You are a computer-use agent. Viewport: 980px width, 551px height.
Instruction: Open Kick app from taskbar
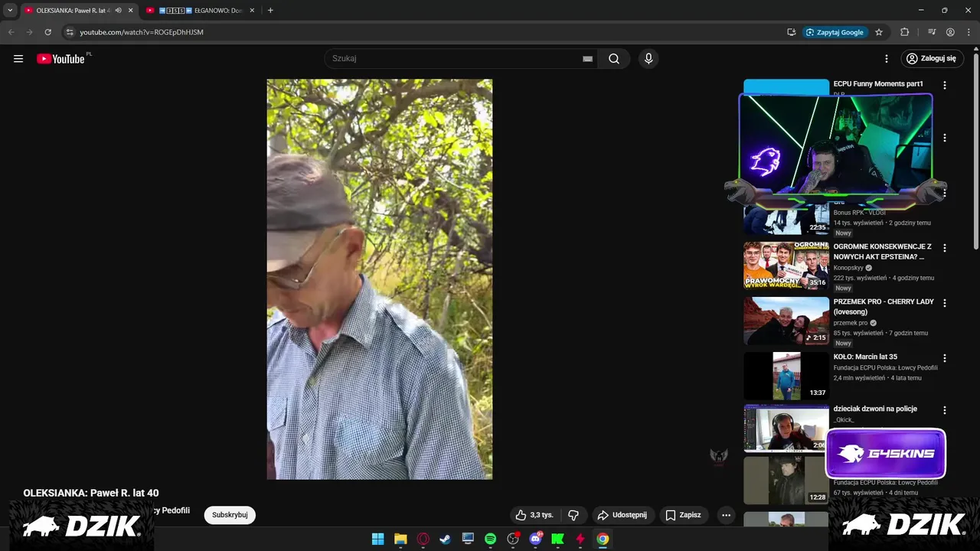click(x=557, y=539)
